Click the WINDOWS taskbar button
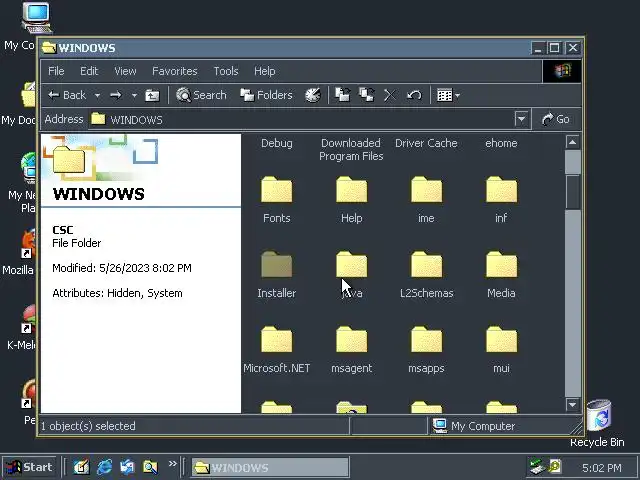Viewport: 640px width, 480px height. [270, 467]
